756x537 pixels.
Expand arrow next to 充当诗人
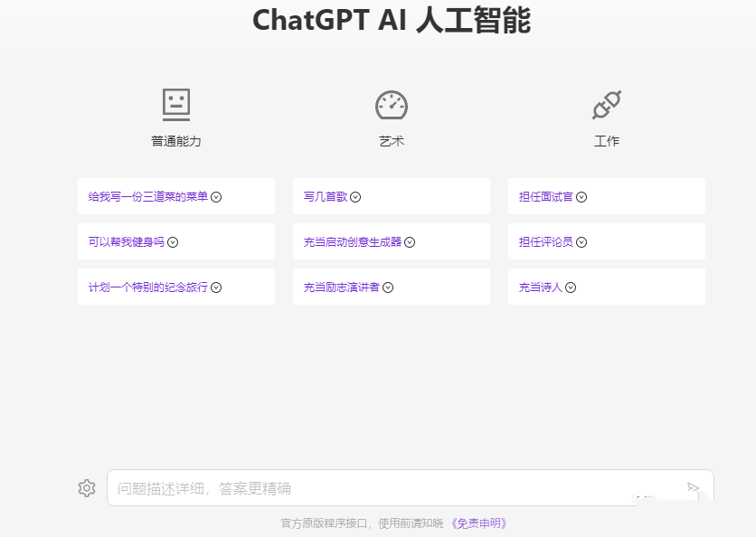coord(571,287)
